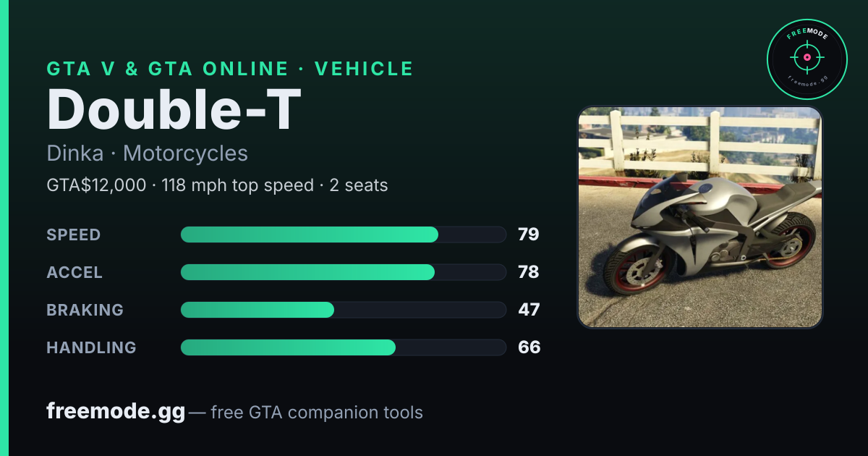868x456 pixels.
Task: Click the SPEED label
Action: [x=74, y=235]
